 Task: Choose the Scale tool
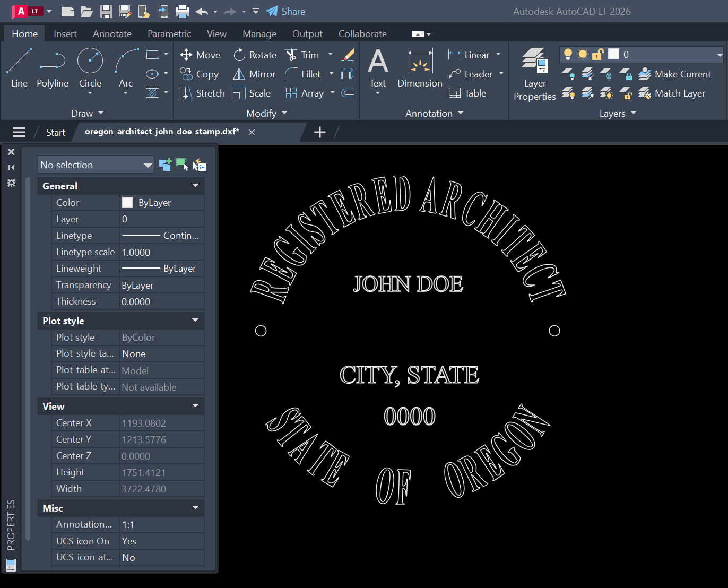coord(252,93)
